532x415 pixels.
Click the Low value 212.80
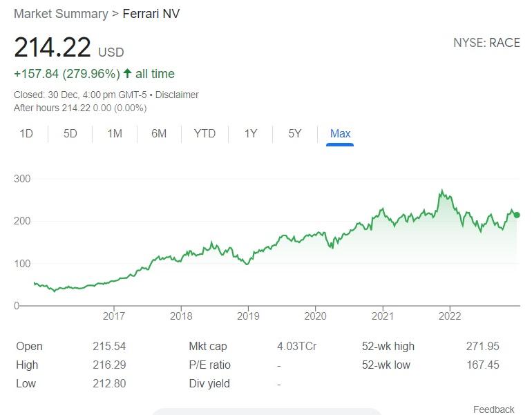tap(109, 383)
